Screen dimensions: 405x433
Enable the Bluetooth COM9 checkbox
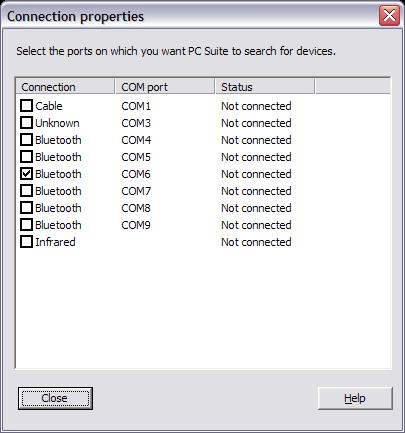click(x=26, y=225)
